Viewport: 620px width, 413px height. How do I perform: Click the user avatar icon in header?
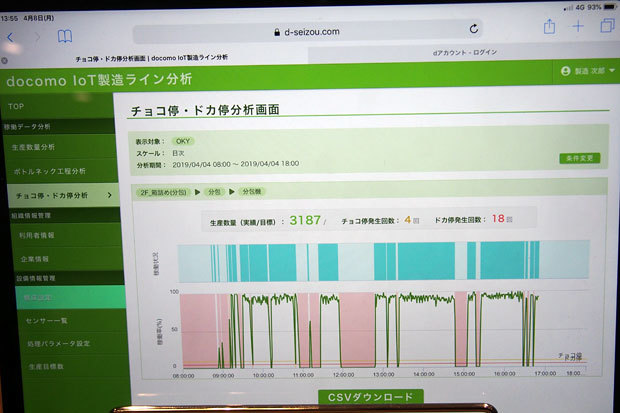[x=565, y=71]
